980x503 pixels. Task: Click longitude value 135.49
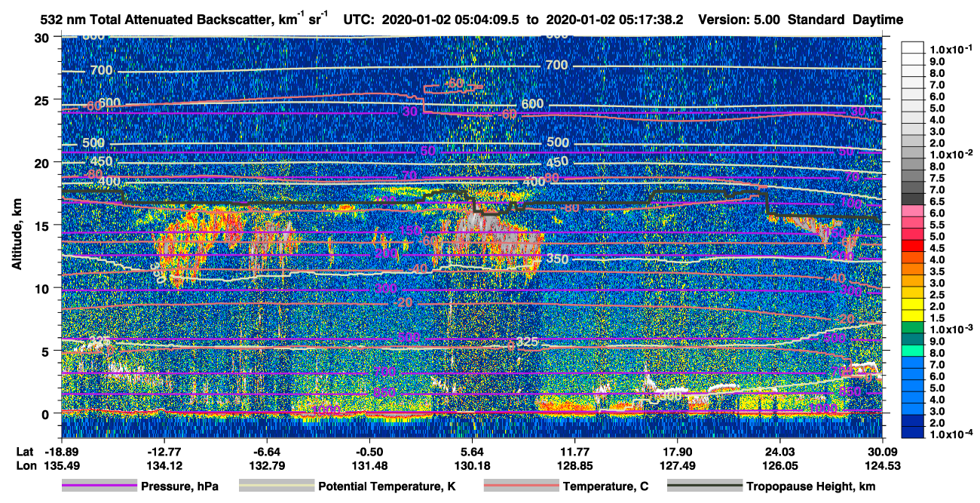61,465
